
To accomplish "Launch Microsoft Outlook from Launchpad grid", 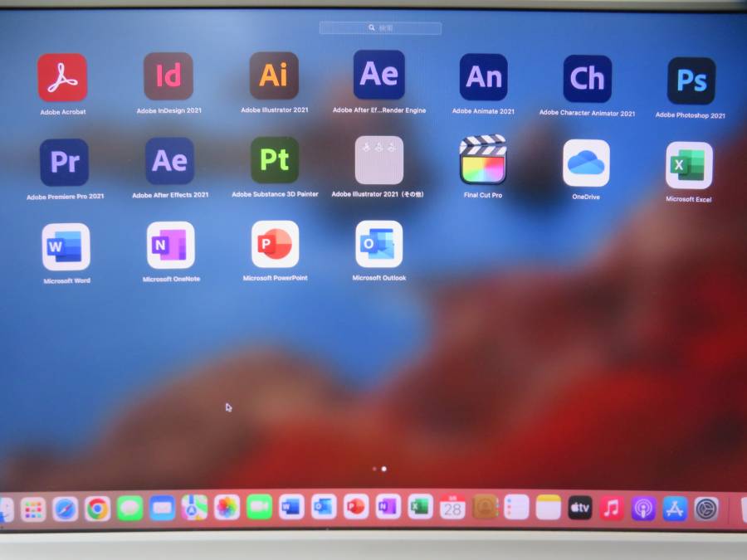I will point(379,244).
